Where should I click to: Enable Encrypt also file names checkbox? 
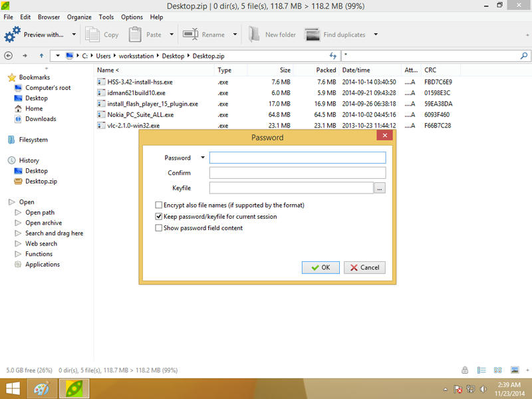[158, 205]
